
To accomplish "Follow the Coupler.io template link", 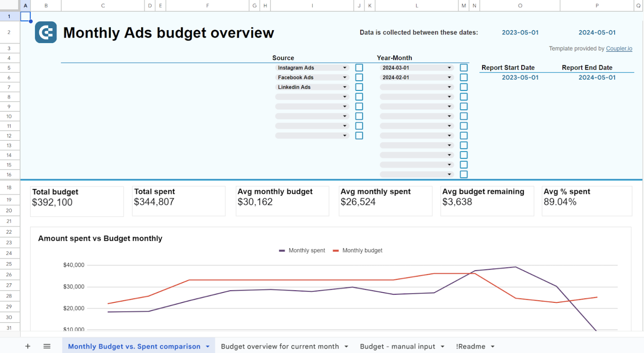I will [619, 48].
